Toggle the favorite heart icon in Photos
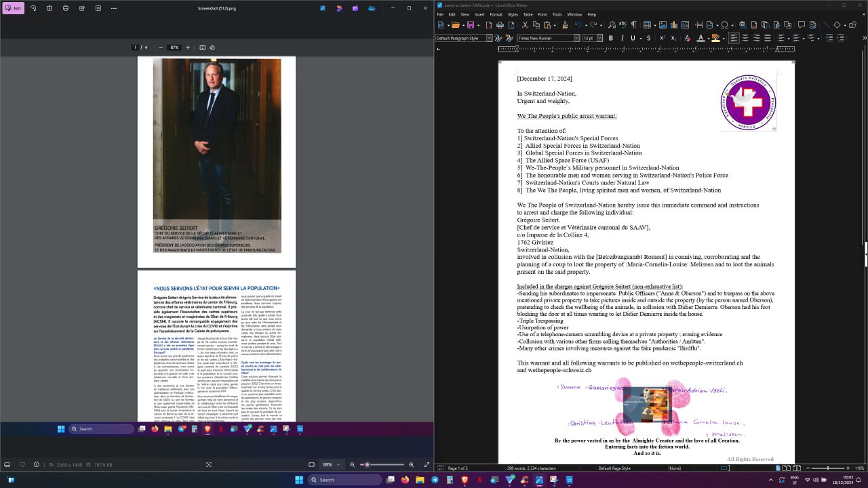The image size is (868, 488). 22,465
